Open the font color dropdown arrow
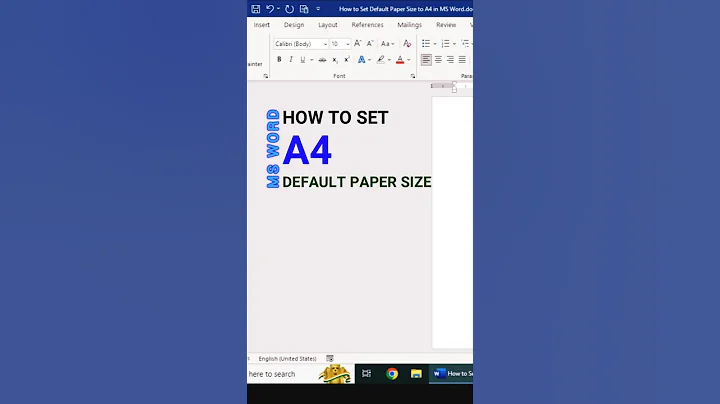Screen dimensions: 720x404 tap(408, 60)
